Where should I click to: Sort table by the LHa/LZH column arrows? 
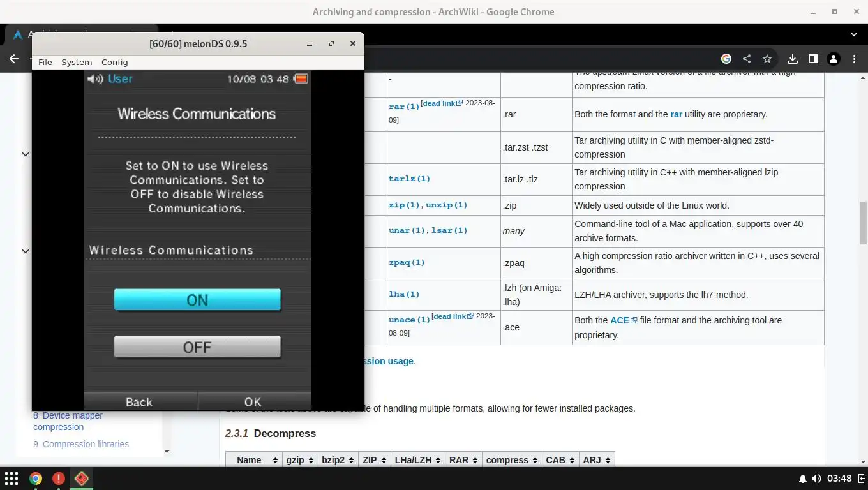pos(437,460)
